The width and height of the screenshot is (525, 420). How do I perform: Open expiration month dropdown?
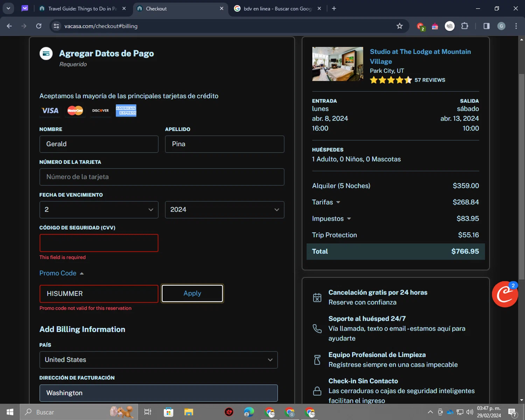pos(99,210)
